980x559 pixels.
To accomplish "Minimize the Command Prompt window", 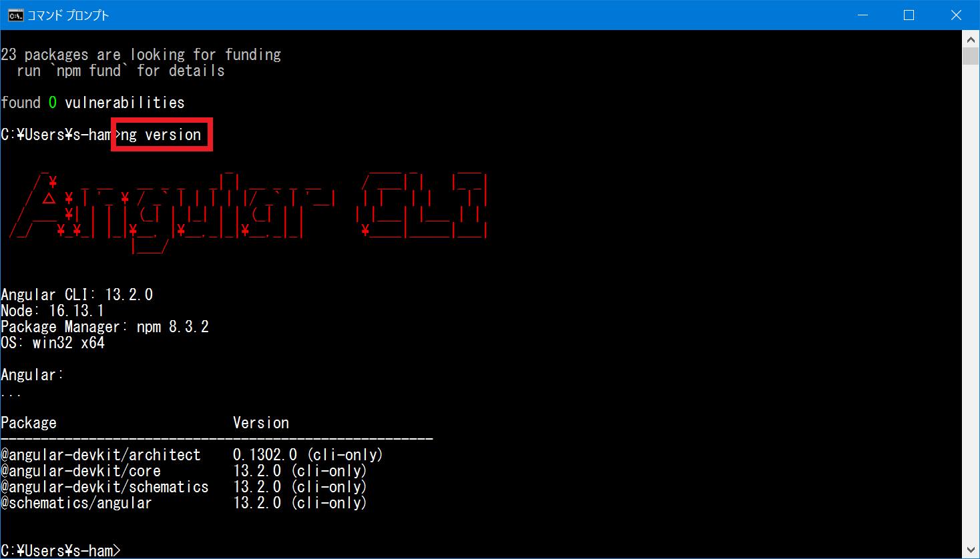I will coord(863,15).
